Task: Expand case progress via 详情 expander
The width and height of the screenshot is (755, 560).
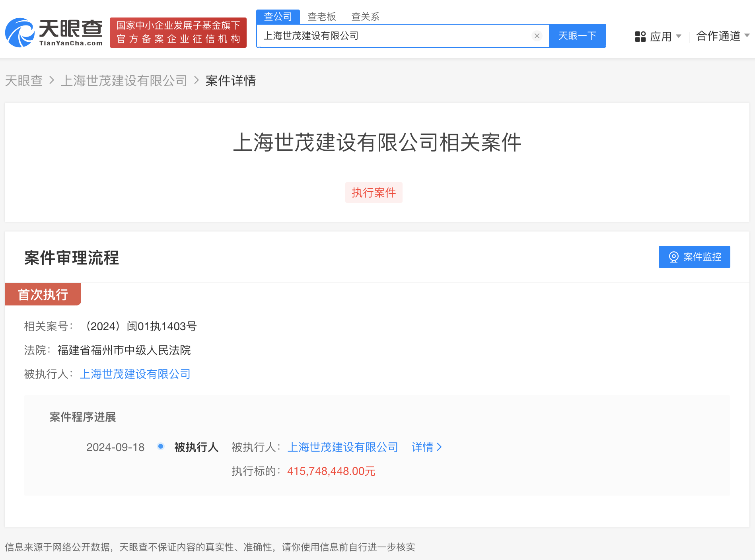Action: 424,447
